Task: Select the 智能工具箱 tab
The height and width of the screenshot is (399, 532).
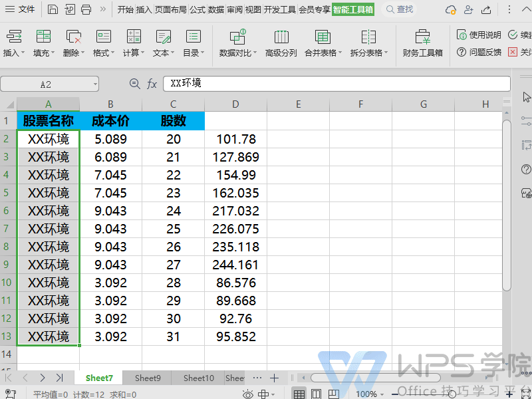Action: [x=353, y=9]
